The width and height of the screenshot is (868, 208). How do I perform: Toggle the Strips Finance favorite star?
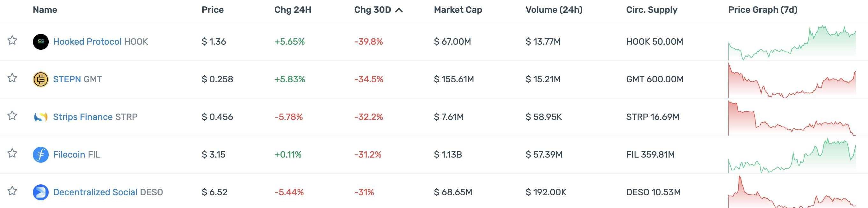[12, 115]
